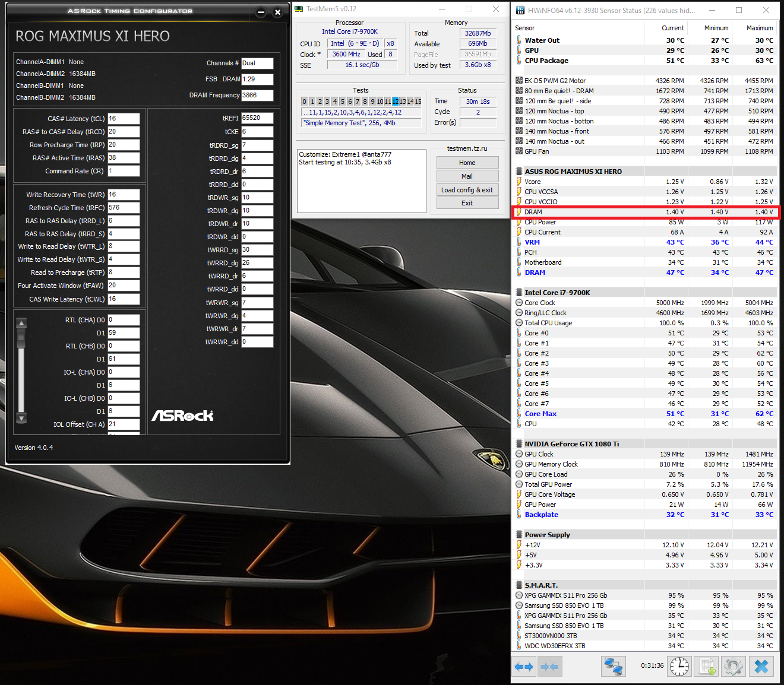Screen dimensions: 784x685
Task: Select the CPU Package sensor row
Action: coord(645,61)
